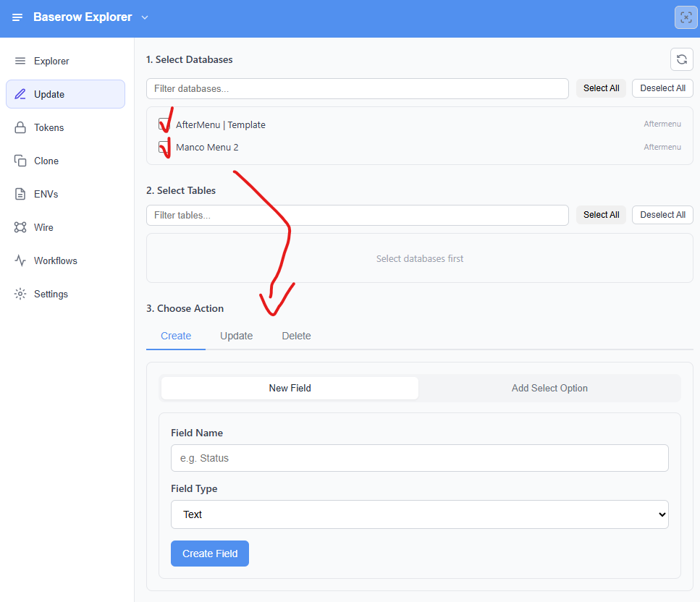Open Wire via the nodes icon
700x602 pixels.
pos(20,227)
